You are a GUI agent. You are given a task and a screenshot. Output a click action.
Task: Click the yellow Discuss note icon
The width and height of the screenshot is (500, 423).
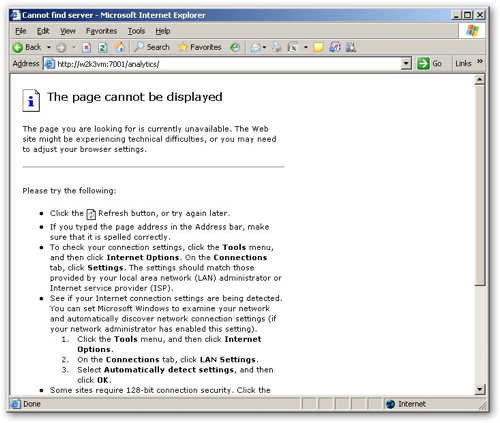[318, 47]
